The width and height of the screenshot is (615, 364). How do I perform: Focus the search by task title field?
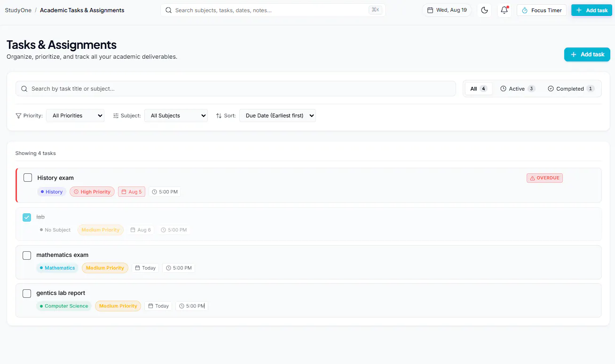tap(236, 89)
